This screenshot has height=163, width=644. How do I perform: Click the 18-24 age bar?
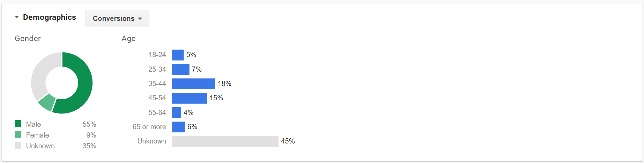178,55
